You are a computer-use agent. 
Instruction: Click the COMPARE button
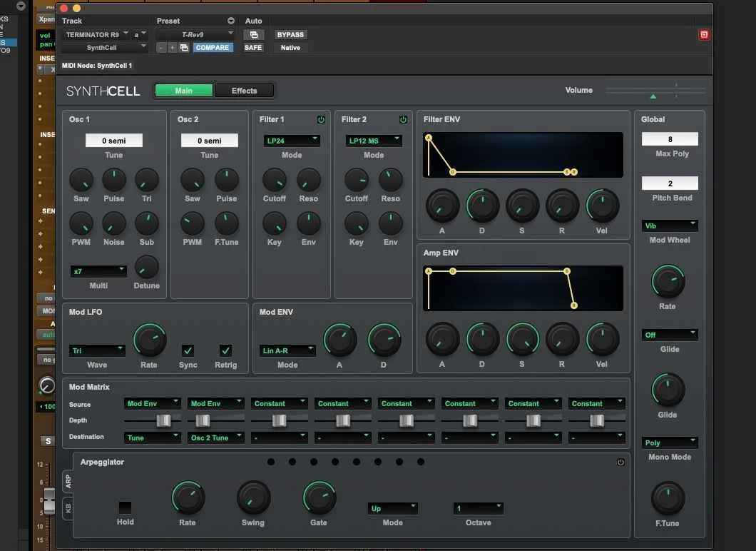[214, 48]
